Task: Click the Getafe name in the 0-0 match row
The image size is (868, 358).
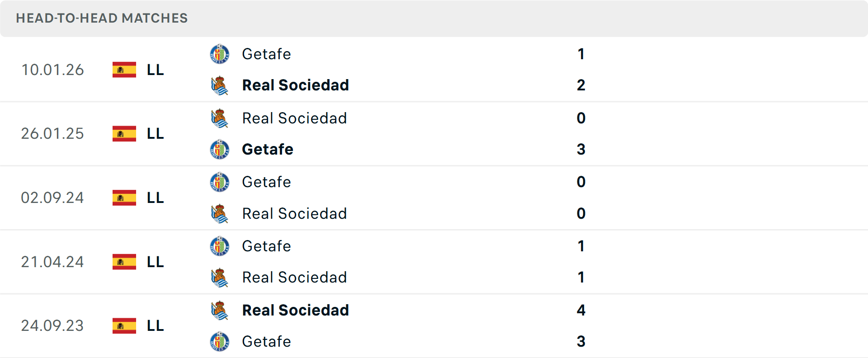Action: tap(267, 182)
